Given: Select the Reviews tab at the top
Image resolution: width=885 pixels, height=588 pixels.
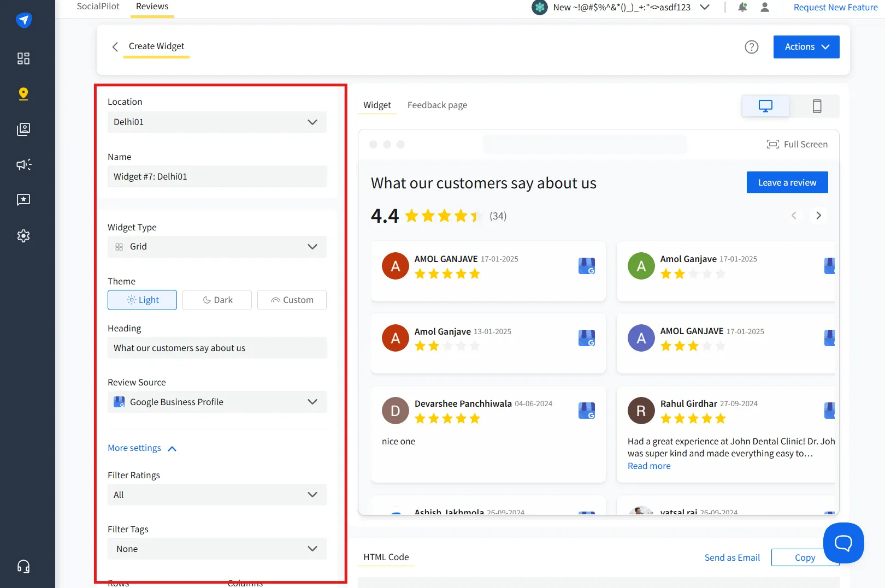Looking at the screenshot, I should pos(151,6).
